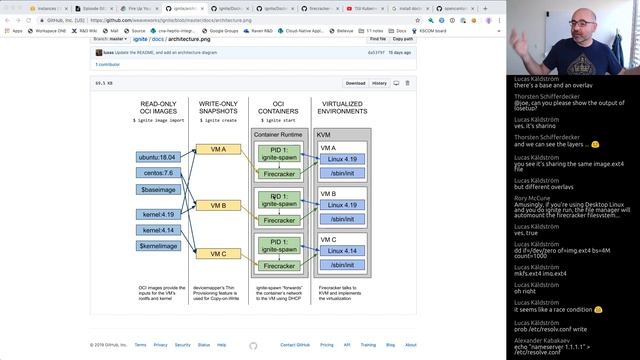Click the webcam video of the presenter
Screen dimensions: 640x360
[x=573, y=37]
